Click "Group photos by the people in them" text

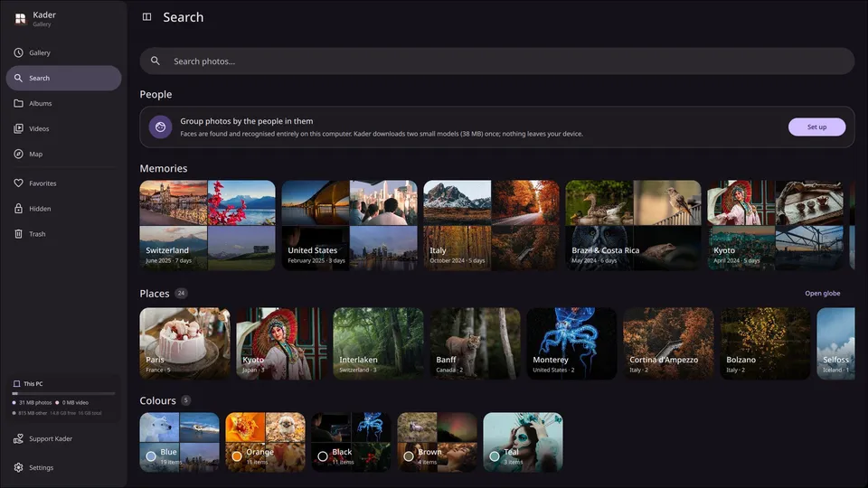pyautogui.click(x=246, y=121)
